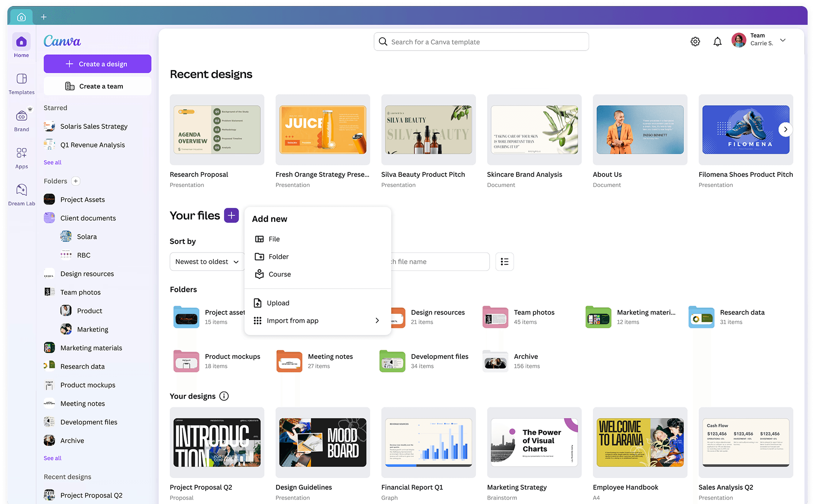Click the purple plus beside Your files
This screenshot has height=504, width=815.
231,216
